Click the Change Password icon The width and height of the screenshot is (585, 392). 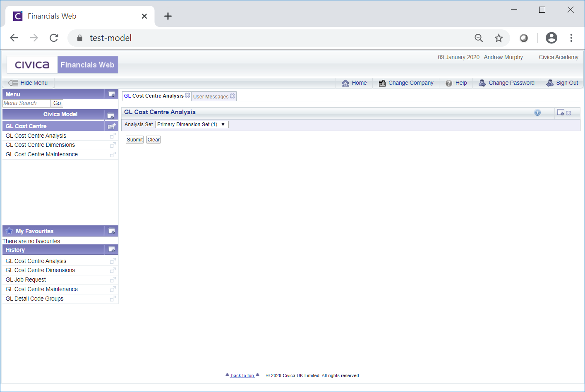482,83
